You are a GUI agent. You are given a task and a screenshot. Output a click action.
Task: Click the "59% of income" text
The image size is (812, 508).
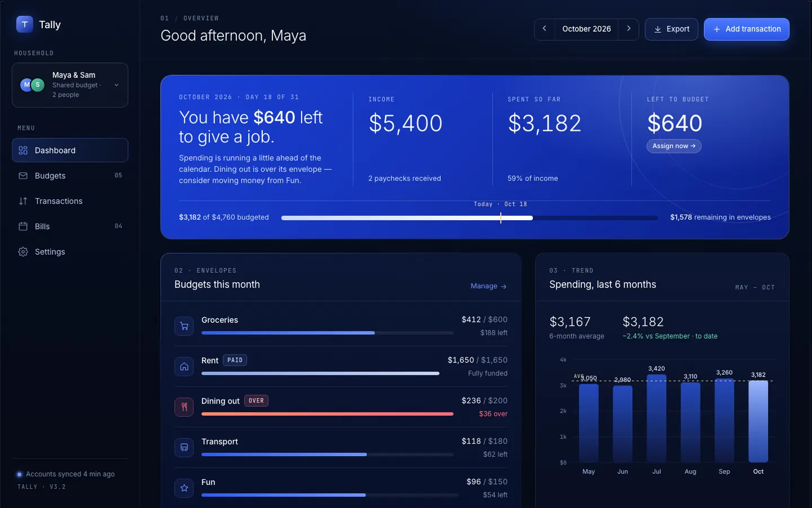[x=533, y=178]
